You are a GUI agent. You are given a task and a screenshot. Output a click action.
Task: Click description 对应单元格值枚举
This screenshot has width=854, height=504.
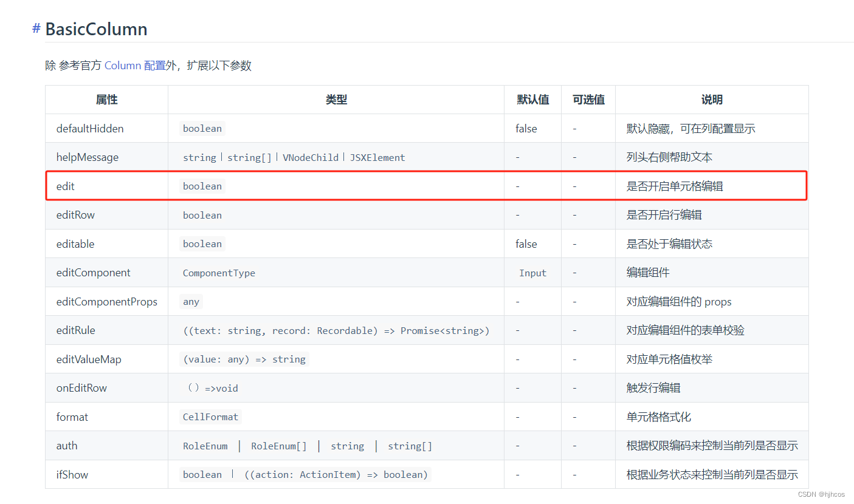click(670, 359)
